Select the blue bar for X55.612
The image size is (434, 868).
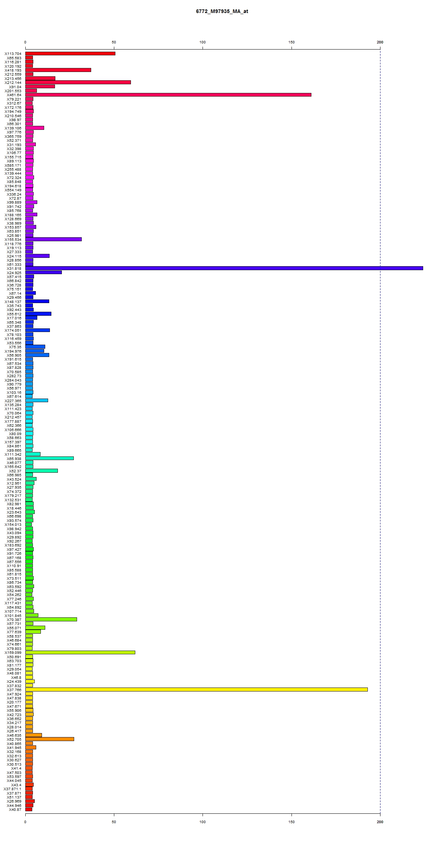point(38,314)
